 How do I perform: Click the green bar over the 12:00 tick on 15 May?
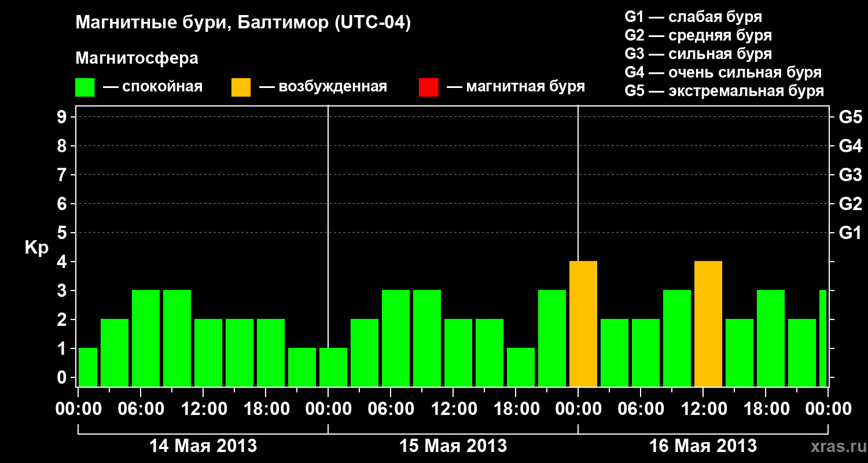458,353
